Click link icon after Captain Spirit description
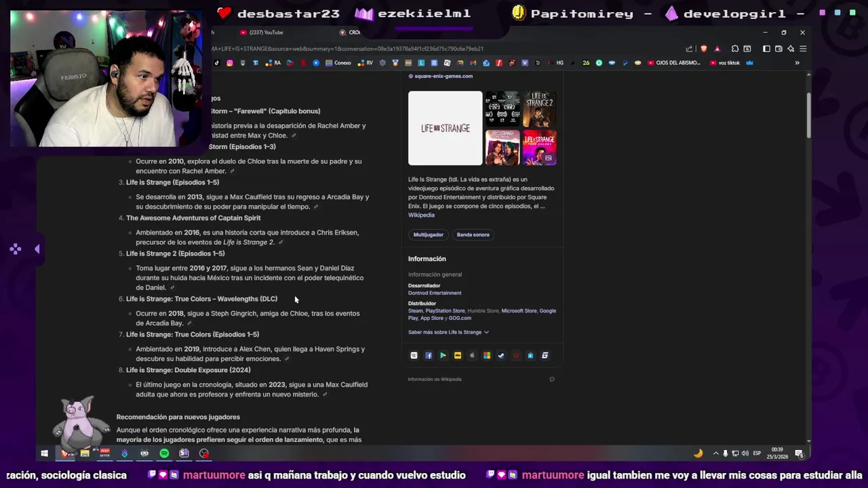The width and height of the screenshot is (868, 488). (x=281, y=243)
